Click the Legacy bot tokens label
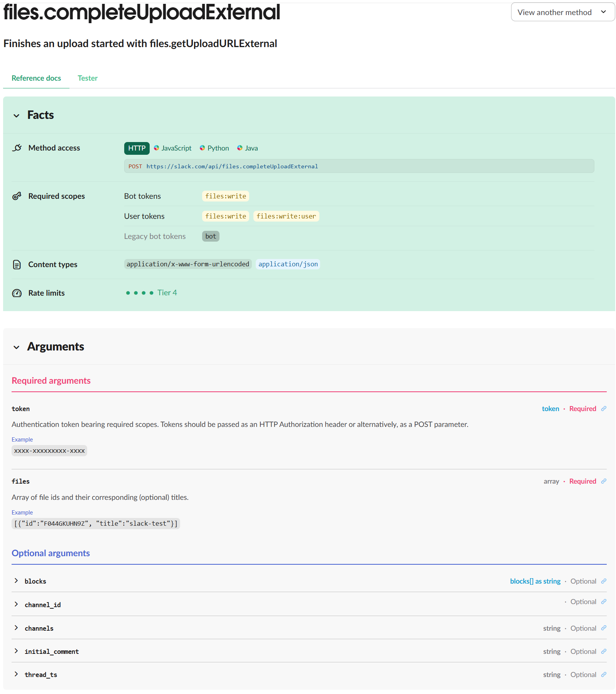616x694 pixels. pyautogui.click(x=155, y=236)
